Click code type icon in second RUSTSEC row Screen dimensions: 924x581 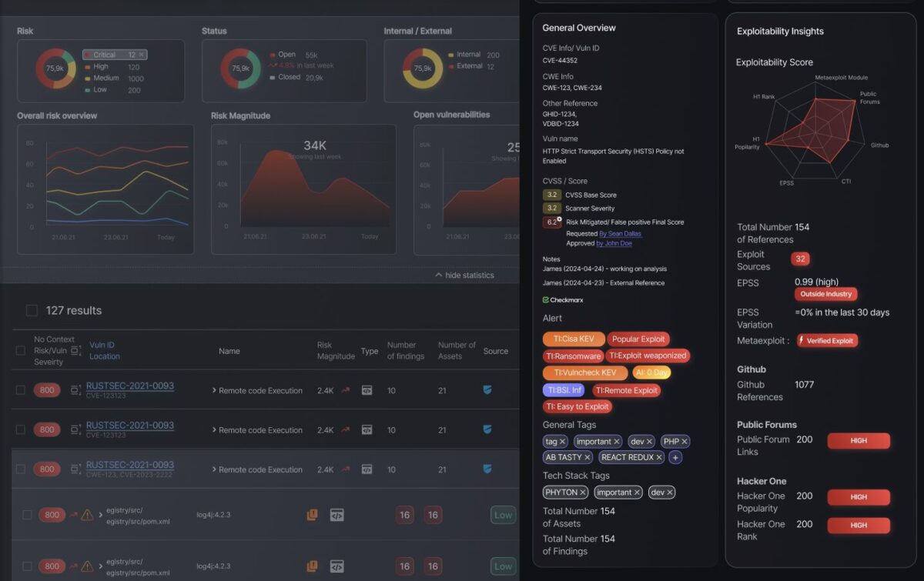pos(367,430)
